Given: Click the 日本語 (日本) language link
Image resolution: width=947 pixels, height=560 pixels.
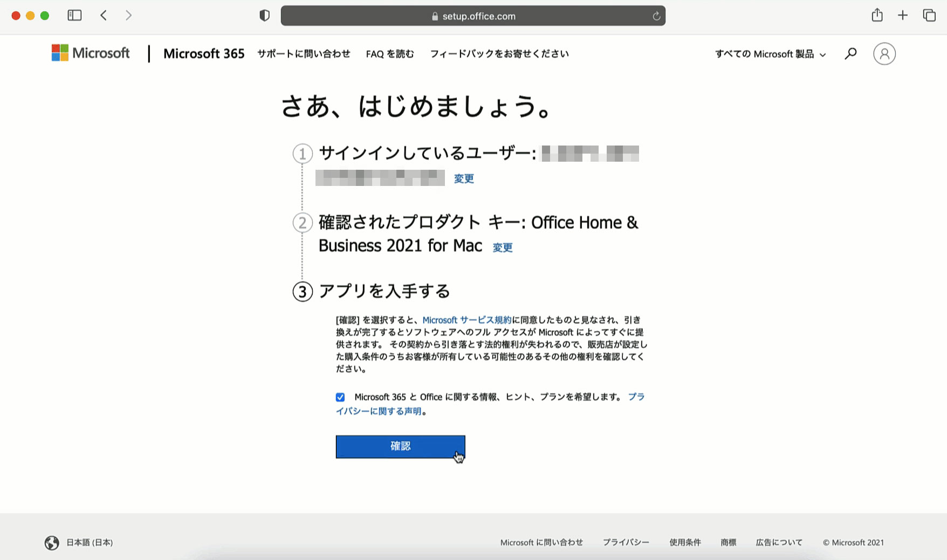Looking at the screenshot, I should click(90, 543).
